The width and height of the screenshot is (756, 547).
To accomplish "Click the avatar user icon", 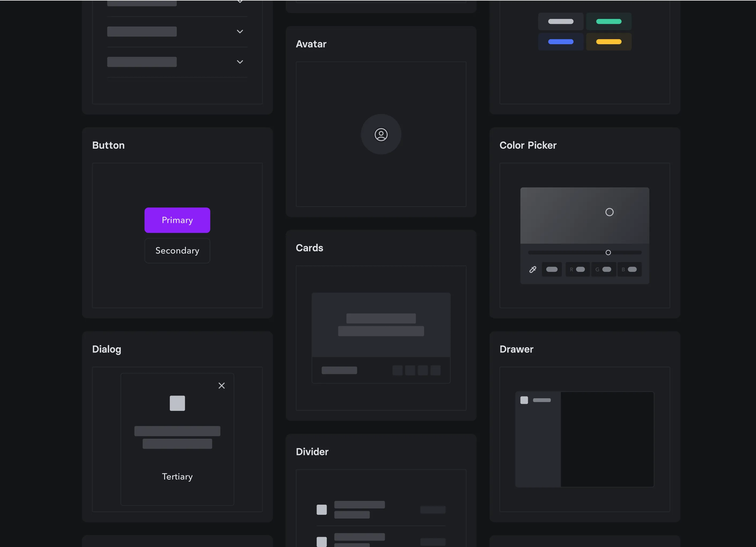I will tap(381, 135).
